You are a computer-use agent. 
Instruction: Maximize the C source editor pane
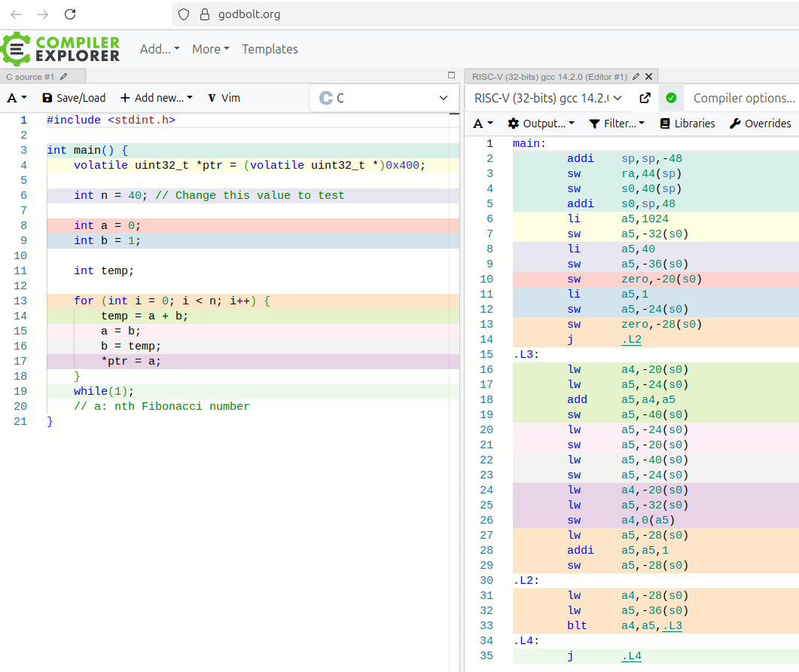click(x=451, y=75)
